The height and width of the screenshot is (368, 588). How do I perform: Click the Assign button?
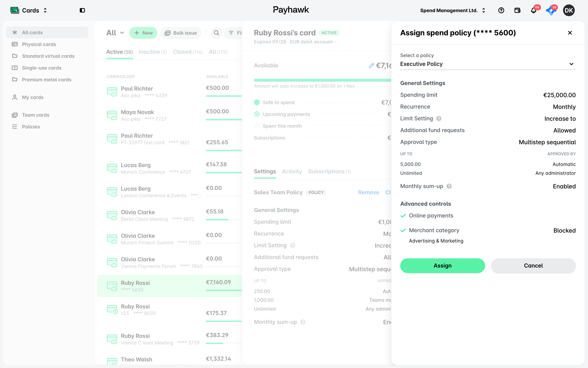click(442, 266)
